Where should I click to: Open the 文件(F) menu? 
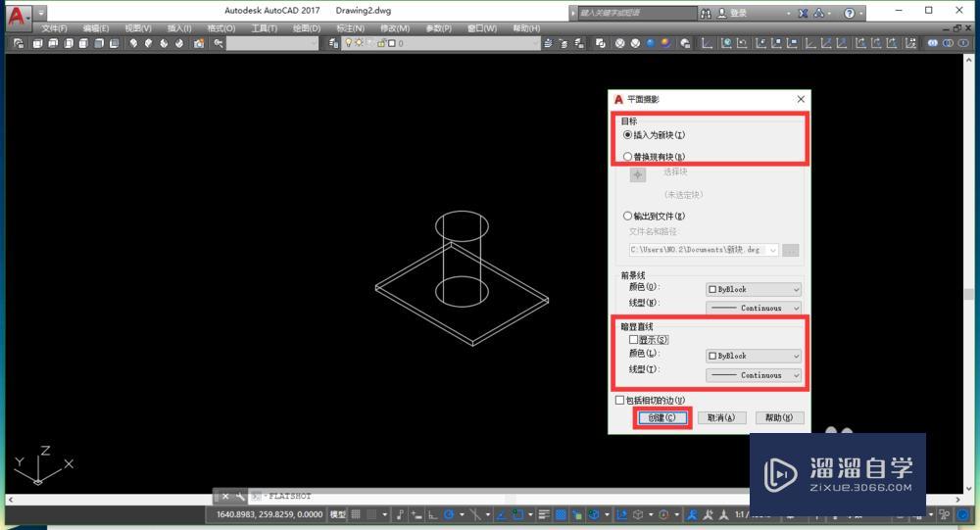click(x=54, y=28)
